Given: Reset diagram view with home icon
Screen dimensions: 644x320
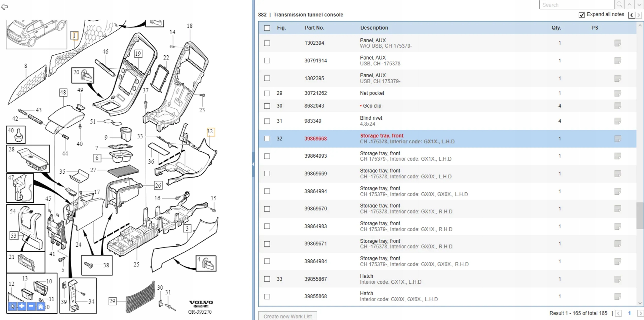Looking at the screenshot, I should pos(40,306).
